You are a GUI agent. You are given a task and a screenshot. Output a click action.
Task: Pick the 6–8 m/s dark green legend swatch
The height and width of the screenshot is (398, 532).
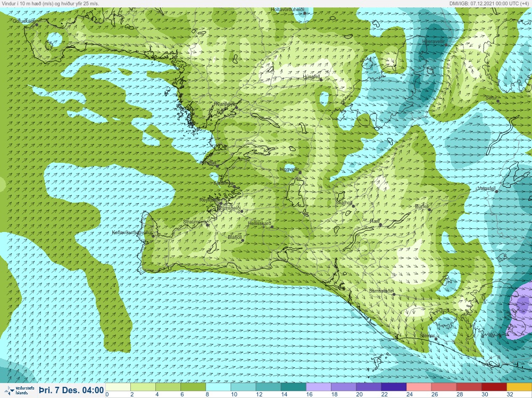point(194,387)
